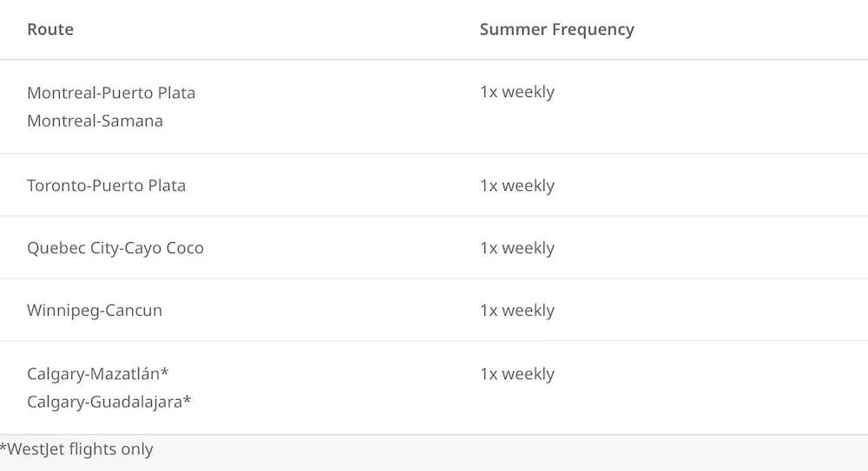Image resolution: width=868 pixels, height=471 pixels.
Task: Click the Quebec City-Cayo Coco 1x weekly frequency
Action: [x=517, y=248]
